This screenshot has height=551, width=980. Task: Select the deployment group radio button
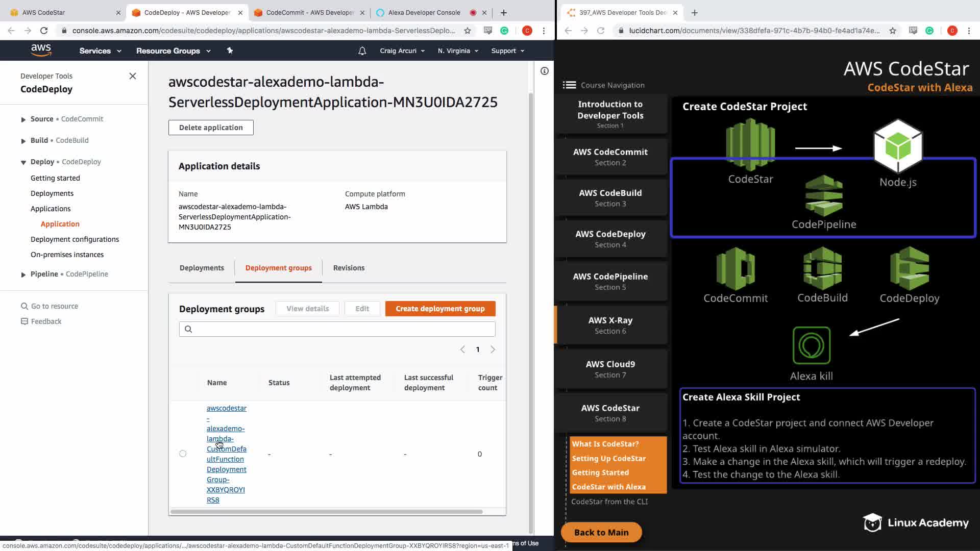point(183,454)
